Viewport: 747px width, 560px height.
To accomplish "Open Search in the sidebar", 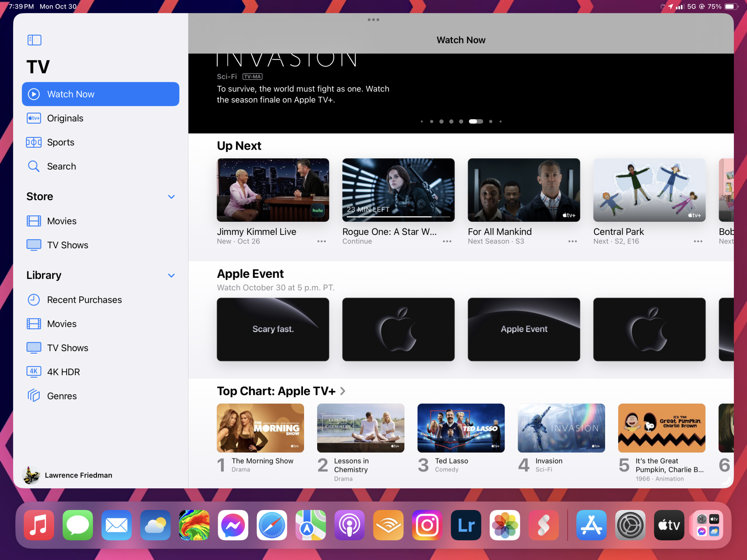I will 61,167.
